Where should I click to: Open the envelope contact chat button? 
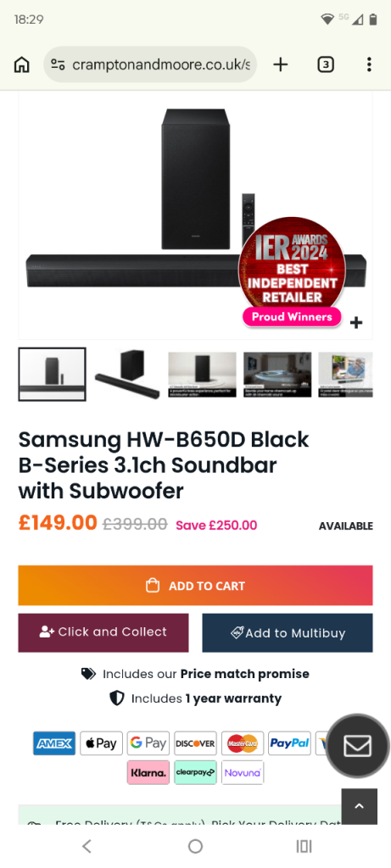[357, 746]
